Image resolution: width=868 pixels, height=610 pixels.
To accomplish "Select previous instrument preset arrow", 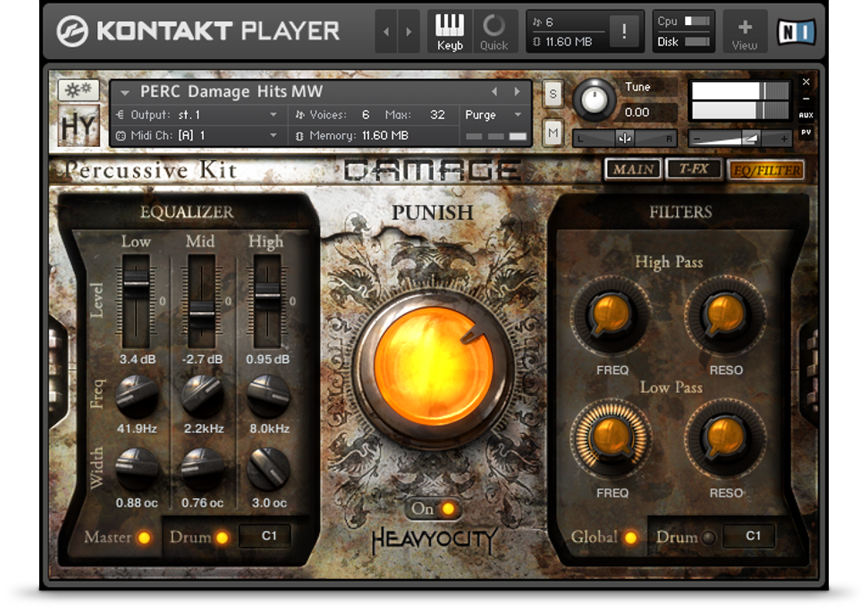I will point(494,91).
